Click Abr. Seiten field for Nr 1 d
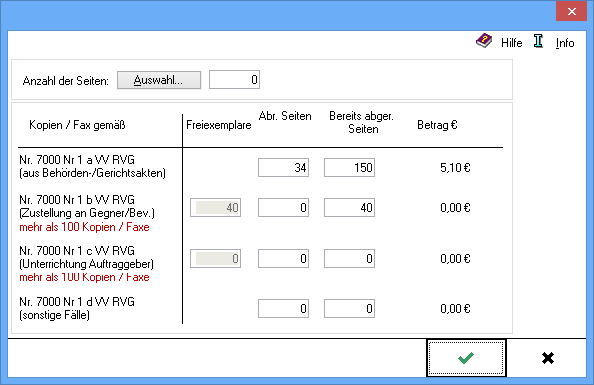The width and height of the screenshot is (594, 385). click(283, 308)
